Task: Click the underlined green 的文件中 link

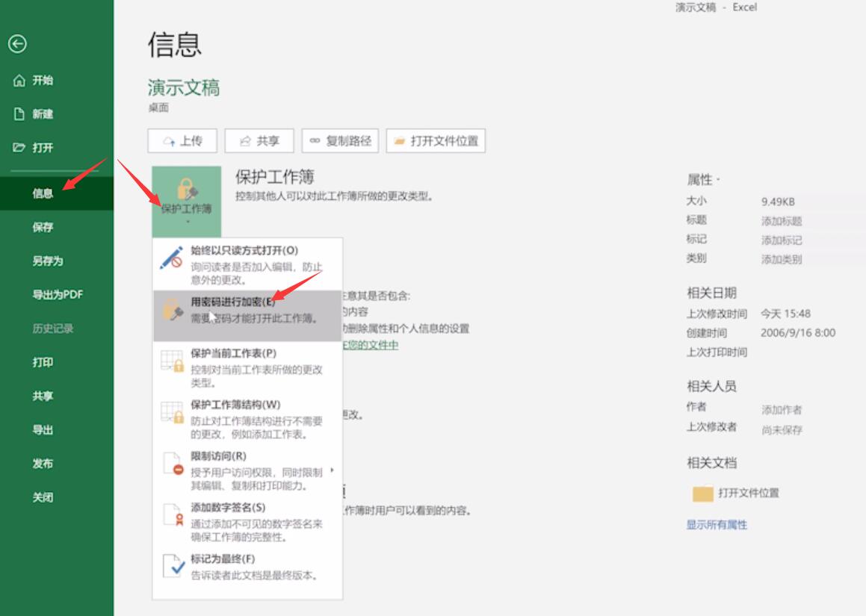Action: pos(371,345)
